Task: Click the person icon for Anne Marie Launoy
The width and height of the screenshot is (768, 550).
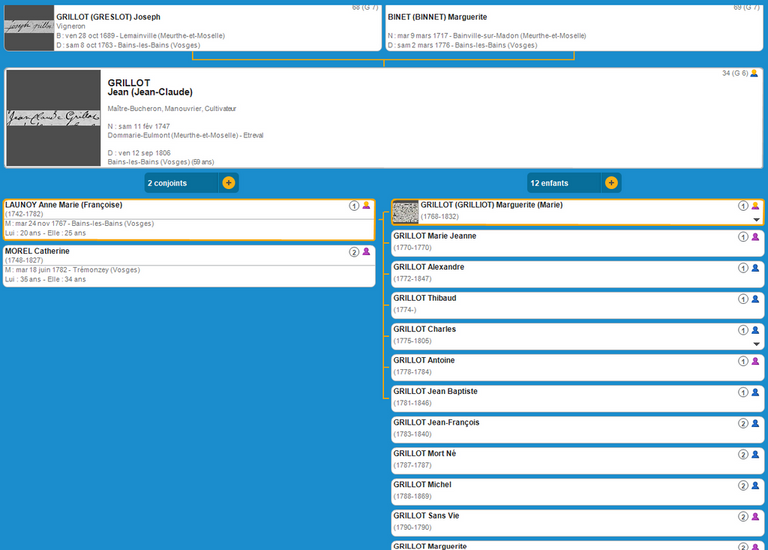Action: coord(366,206)
